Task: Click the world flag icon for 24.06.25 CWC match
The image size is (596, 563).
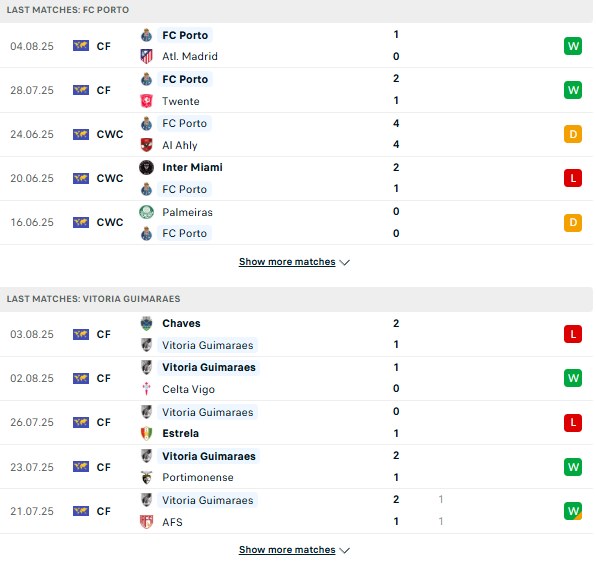Action: pos(81,134)
